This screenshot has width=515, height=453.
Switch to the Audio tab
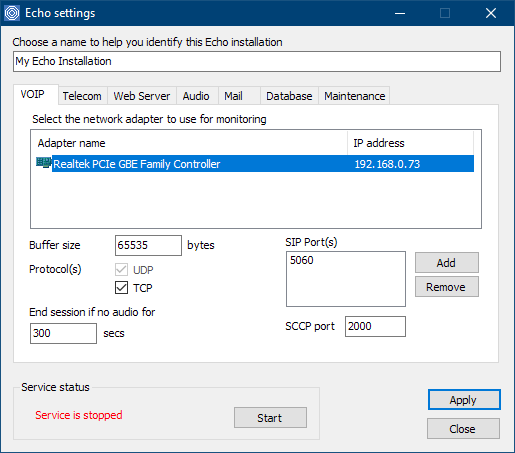[x=196, y=96]
